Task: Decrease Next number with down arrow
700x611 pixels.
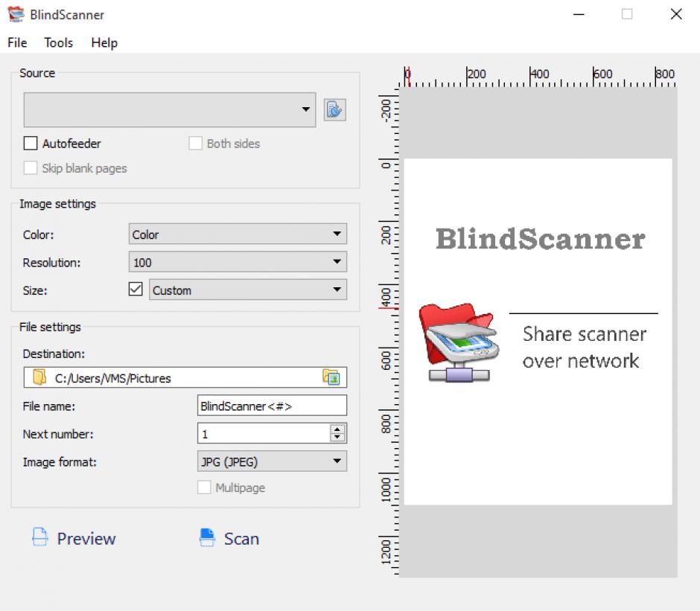Action: tap(337, 438)
